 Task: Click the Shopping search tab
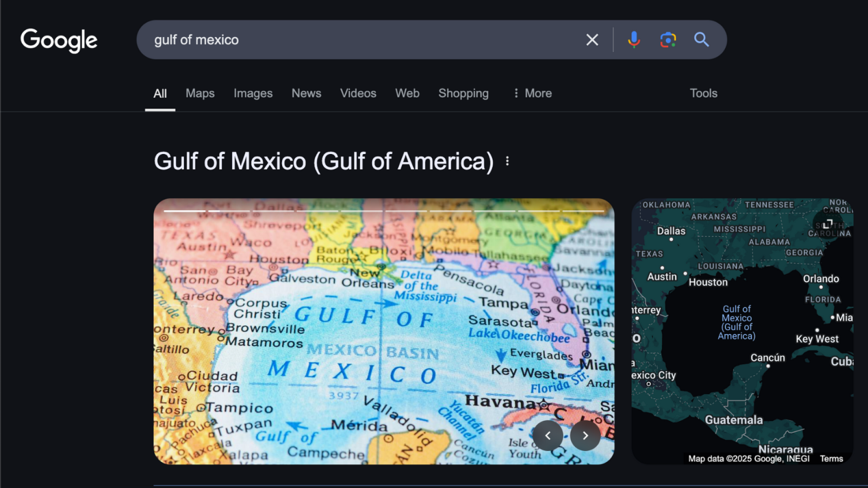click(464, 93)
